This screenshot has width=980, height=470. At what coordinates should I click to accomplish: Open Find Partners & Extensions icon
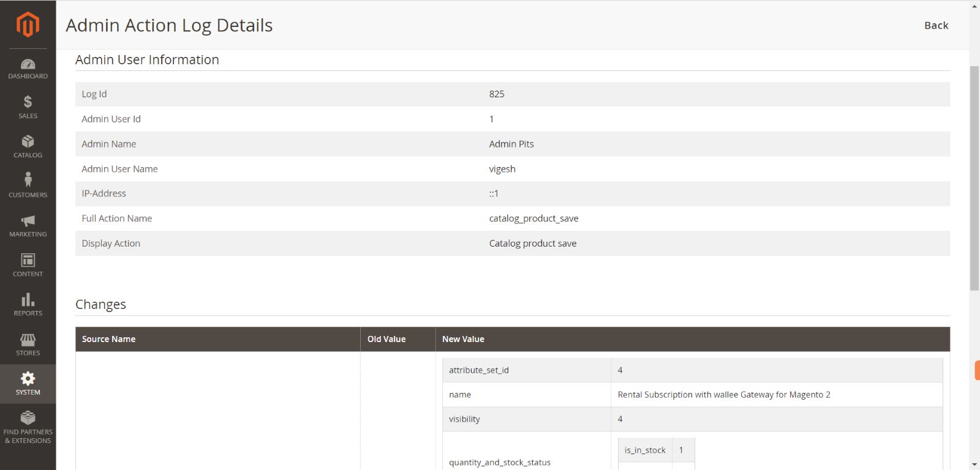point(28,418)
